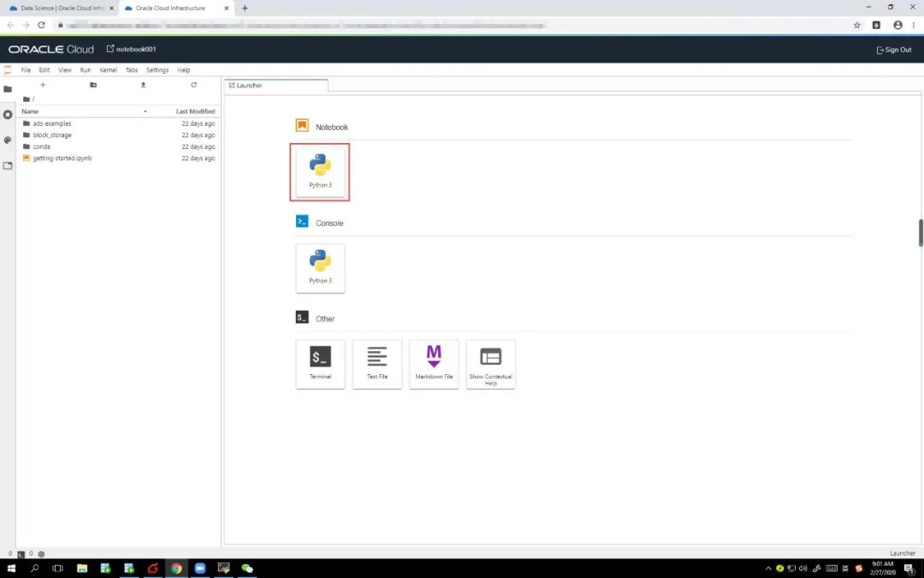Image resolution: width=924 pixels, height=578 pixels.
Task: Click the taskbar clock showing 9:01 AM
Action: [882, 569]
